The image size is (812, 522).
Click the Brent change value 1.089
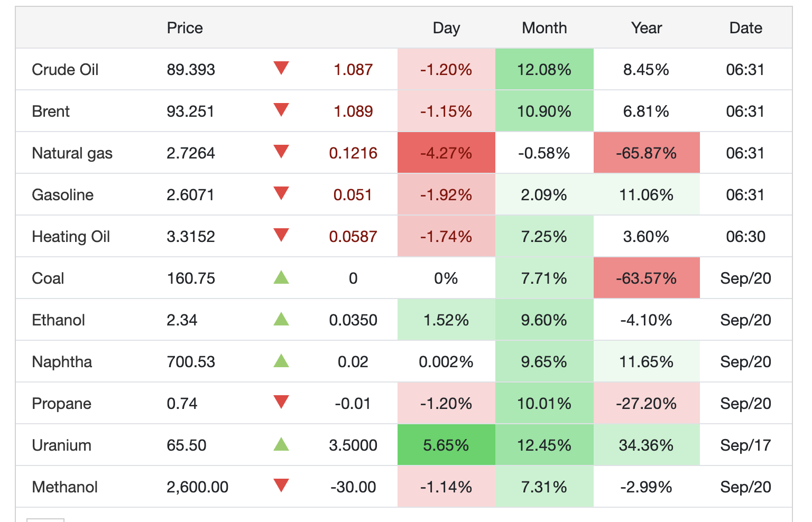(353, 111)
